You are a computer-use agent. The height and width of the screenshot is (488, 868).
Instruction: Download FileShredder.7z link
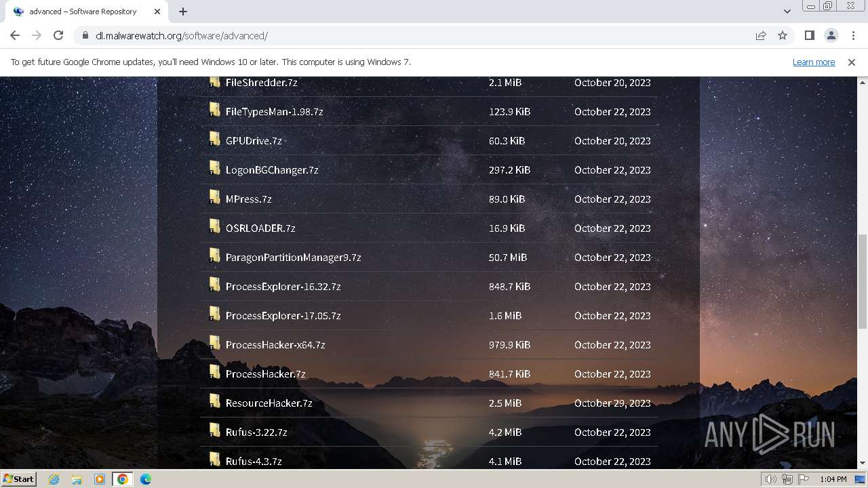(262, 83)
